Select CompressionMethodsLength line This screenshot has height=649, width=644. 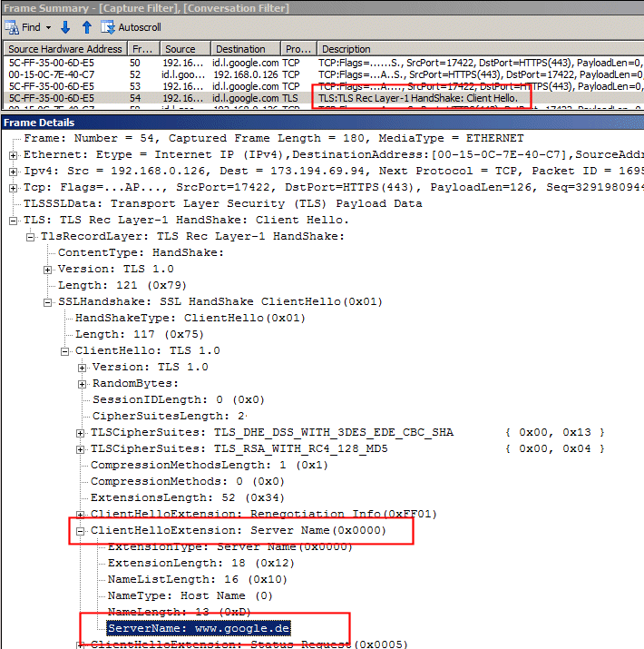point(210,465)
